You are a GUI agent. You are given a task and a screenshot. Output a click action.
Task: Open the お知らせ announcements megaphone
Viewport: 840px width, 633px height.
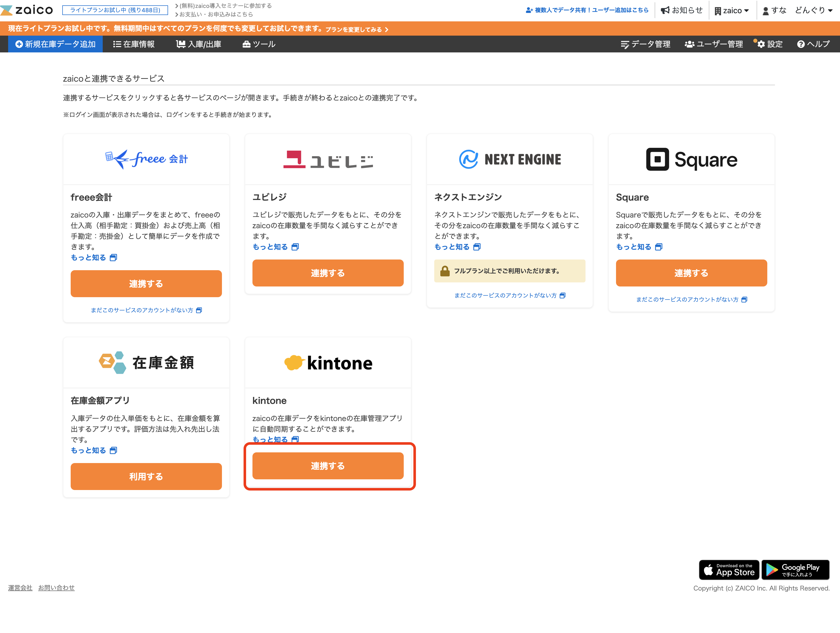pos(682,10)
